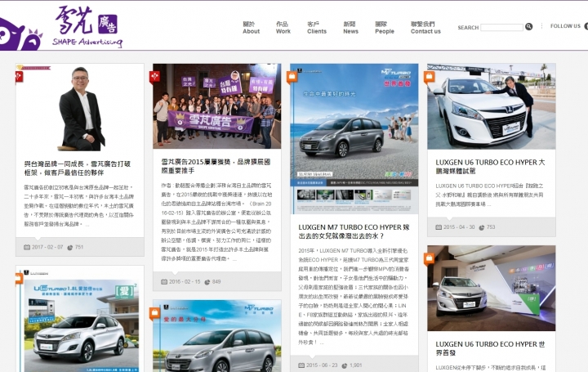Click the red category badge on the group photo card

pyautogui.click(x=154, y=77)
